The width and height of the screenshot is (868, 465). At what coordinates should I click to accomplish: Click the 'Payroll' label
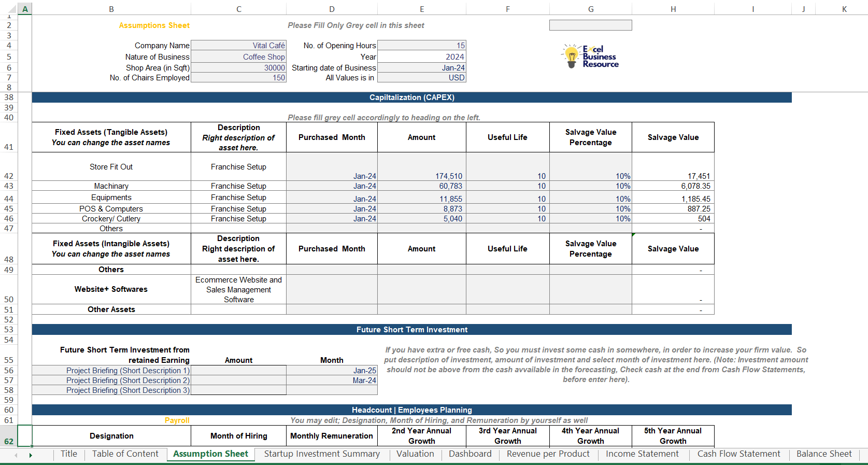tap(177, 420)
